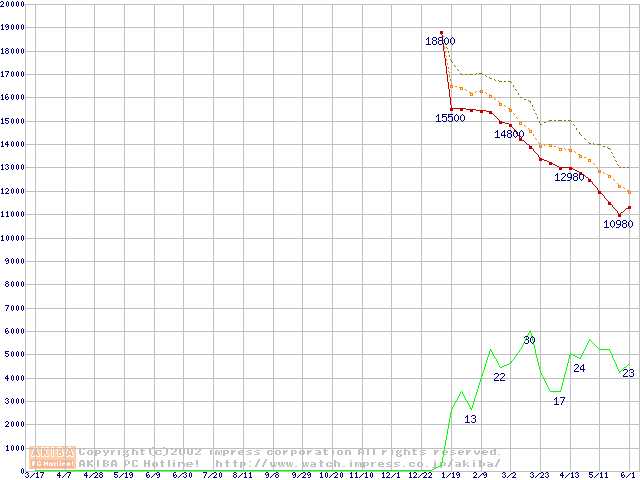Select the 12/22 date on x-axis
This screenshot has width=640, height=480.
click(x=420, y=475)
